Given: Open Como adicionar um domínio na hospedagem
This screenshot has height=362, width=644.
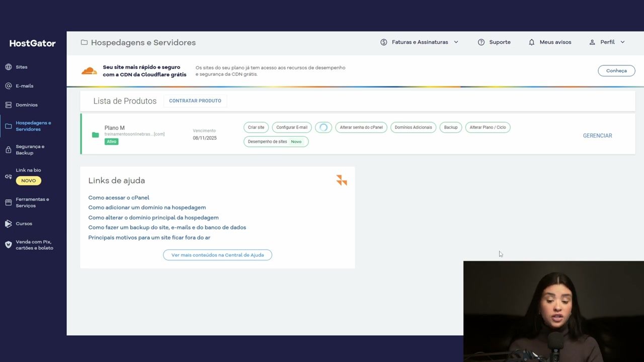Looking at the screenshot, I should pyautogui.click(x=147, y=208).
